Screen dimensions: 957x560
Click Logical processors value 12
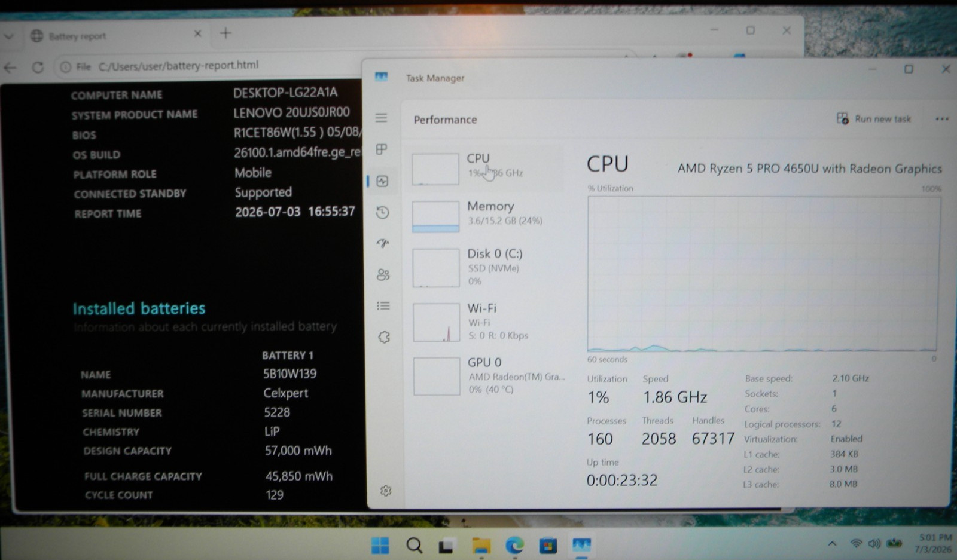tap(836, 424)
